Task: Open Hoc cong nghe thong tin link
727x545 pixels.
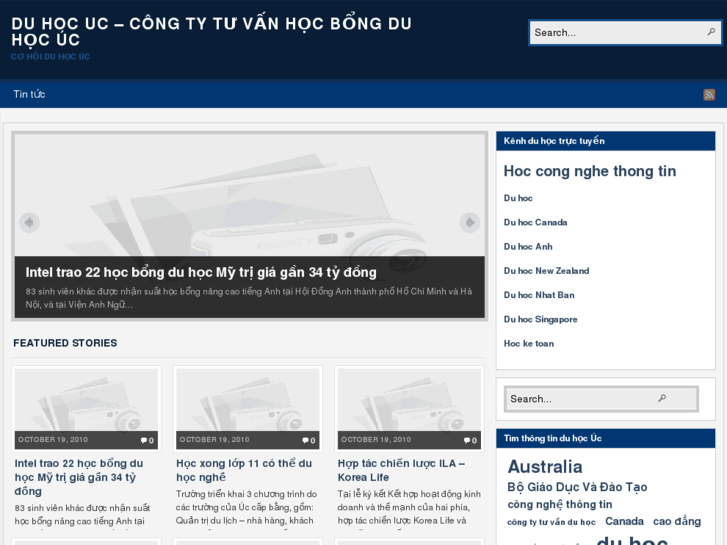Action: coord(590,171)
